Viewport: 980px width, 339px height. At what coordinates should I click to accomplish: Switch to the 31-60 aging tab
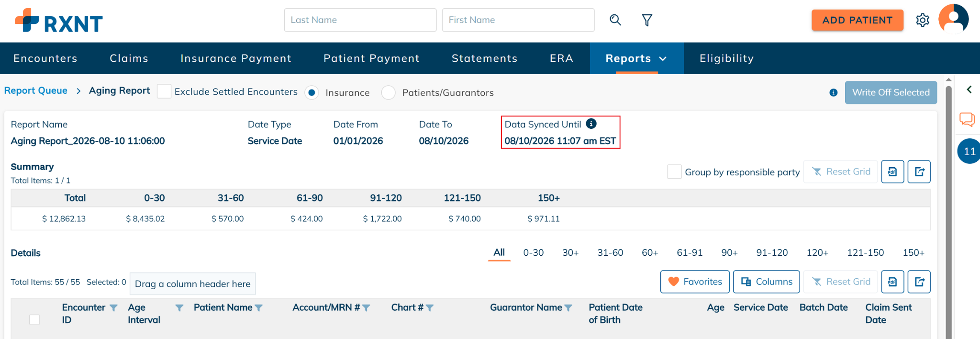(x=610, y=252)
